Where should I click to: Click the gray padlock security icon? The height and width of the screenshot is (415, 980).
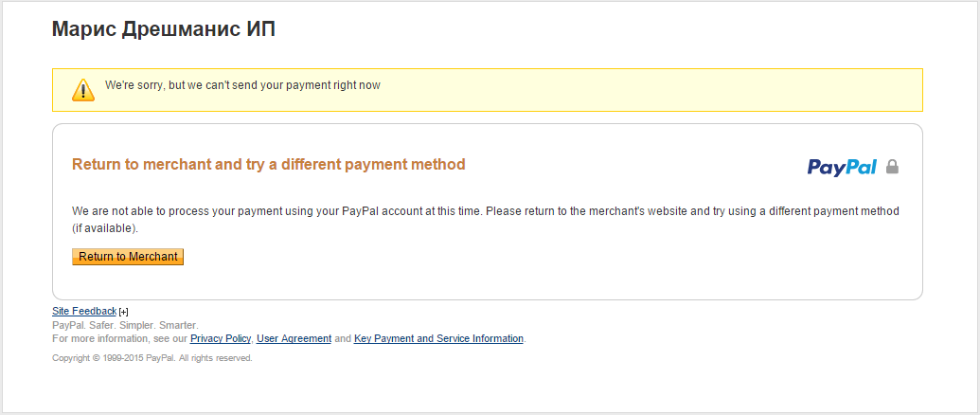point(893,167)
